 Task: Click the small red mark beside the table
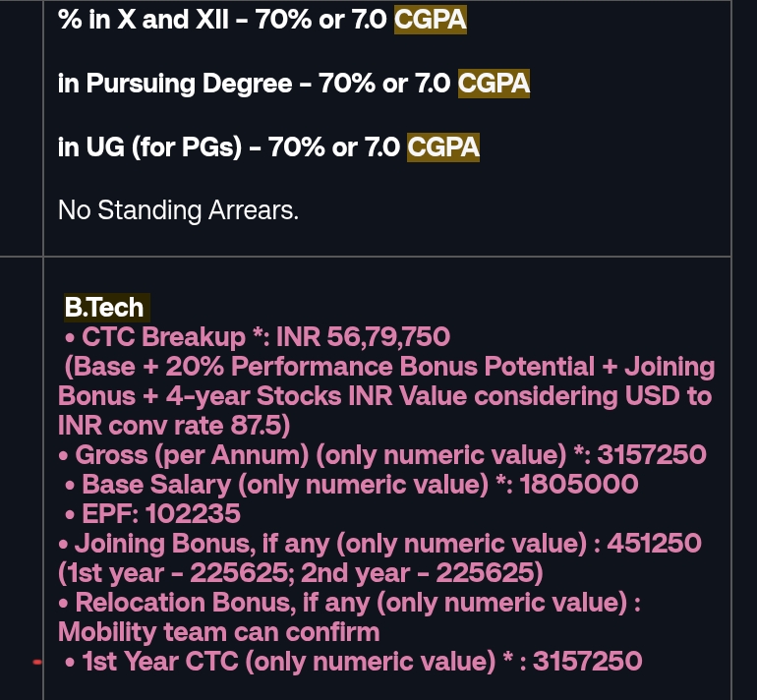[37, 663]
